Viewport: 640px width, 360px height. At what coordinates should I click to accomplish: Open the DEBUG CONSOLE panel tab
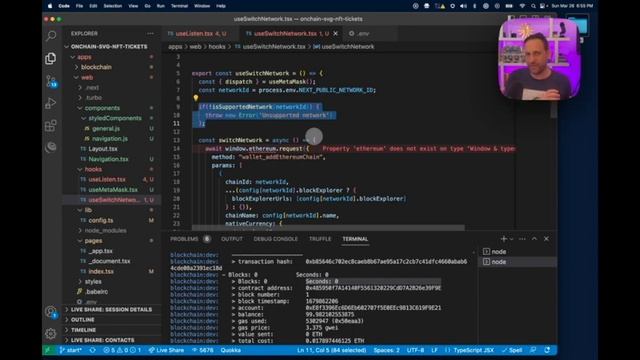[276, 239]
